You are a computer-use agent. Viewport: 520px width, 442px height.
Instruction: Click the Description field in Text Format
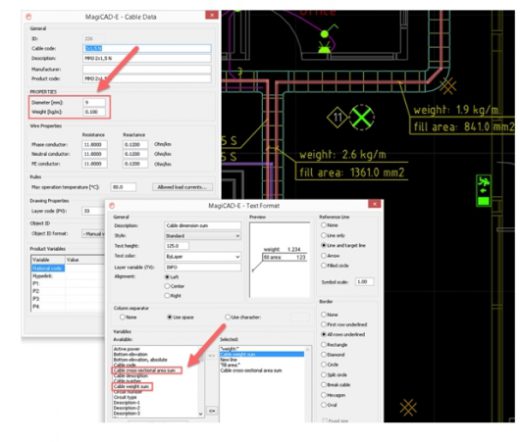(203, 226)
